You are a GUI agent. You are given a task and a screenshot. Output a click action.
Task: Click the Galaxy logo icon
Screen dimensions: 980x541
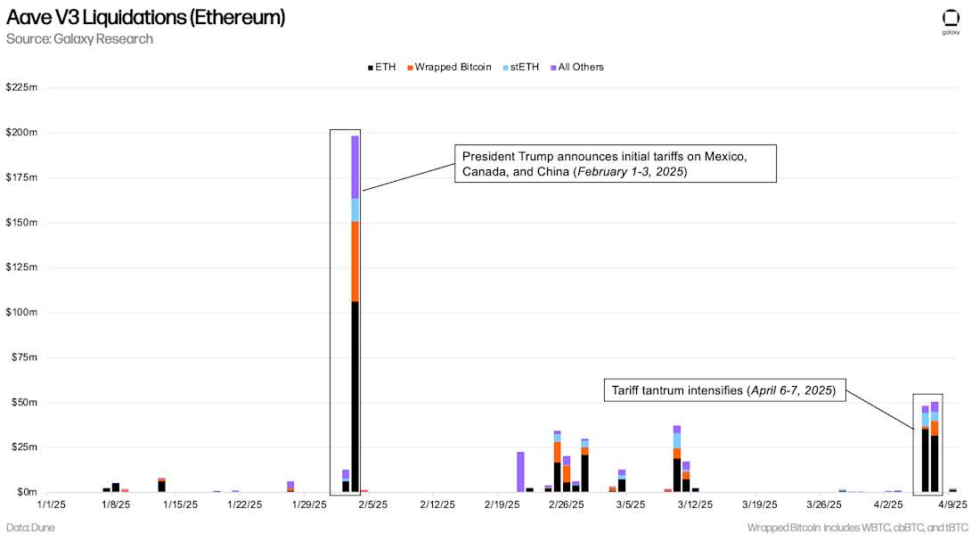(951, 20)
